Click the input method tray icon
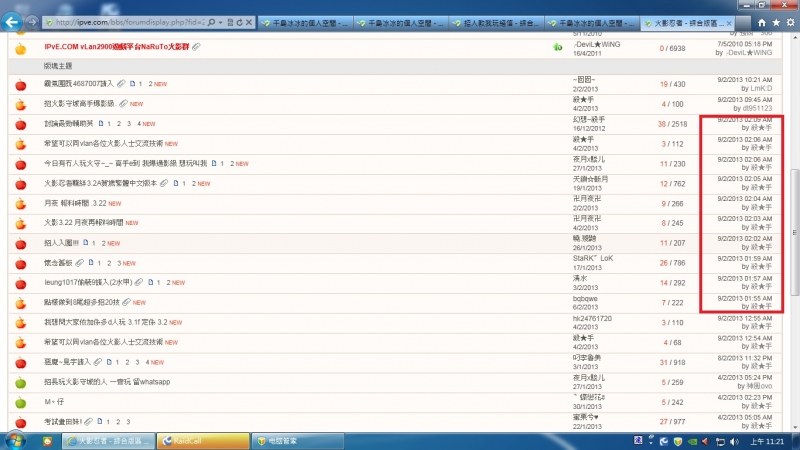This screenshot has width=800, height=450. (638, 440)
